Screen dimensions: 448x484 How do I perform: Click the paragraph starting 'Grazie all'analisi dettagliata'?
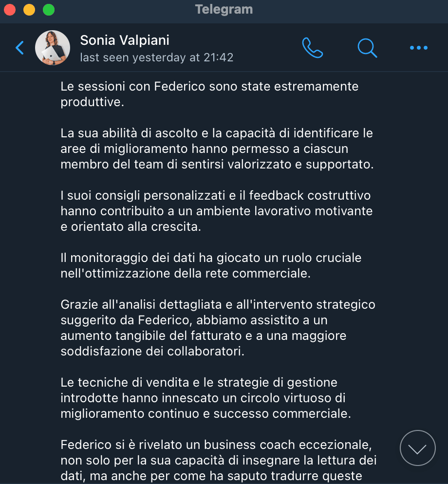(x=218, y=328)
